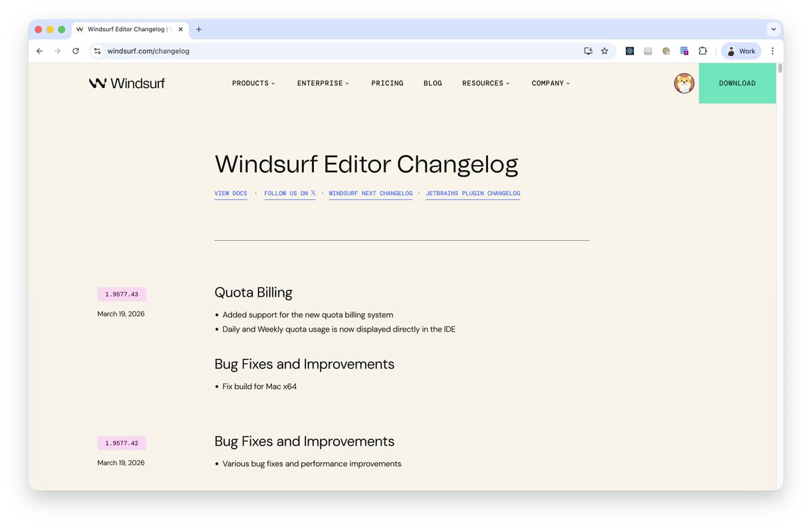The width and height of the screenshot is (812, 528).
Task: Click the user avatar in site header
Action: pos(684,83)
